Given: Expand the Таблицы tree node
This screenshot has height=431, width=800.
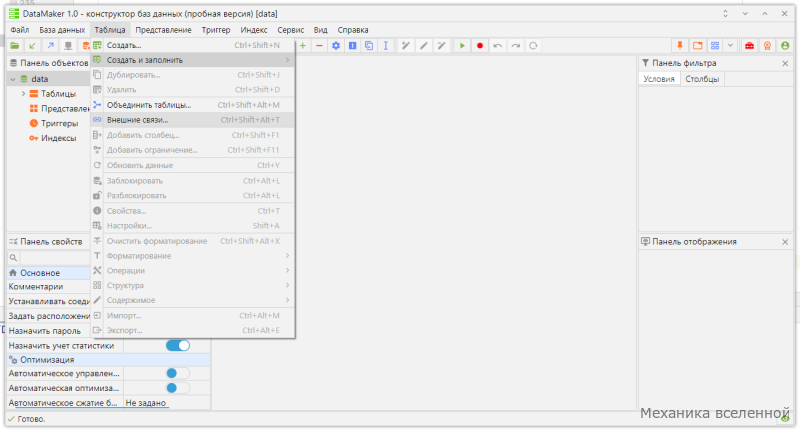Looking at the screenshot, I should 23,94.
